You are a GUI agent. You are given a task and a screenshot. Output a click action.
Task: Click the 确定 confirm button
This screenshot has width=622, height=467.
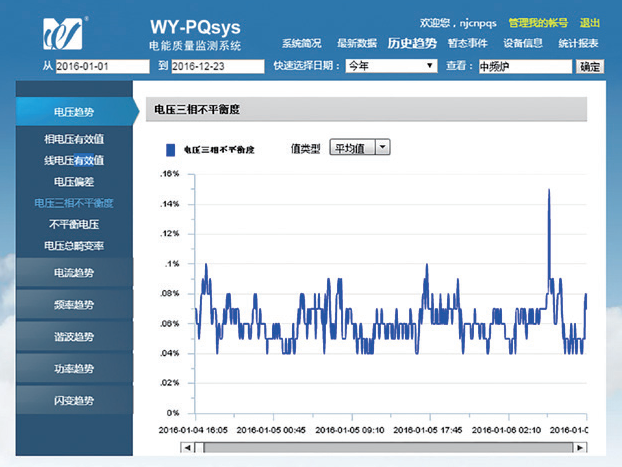590,66
